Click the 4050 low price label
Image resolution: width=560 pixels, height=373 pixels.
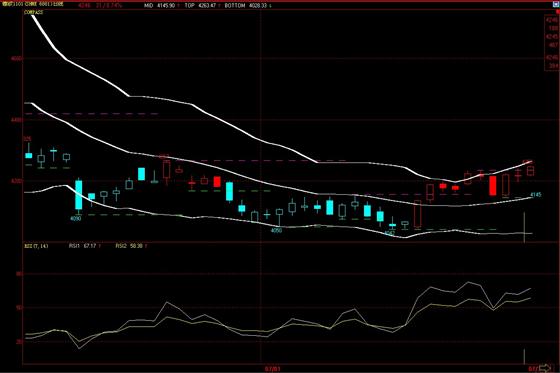[276, 230]
